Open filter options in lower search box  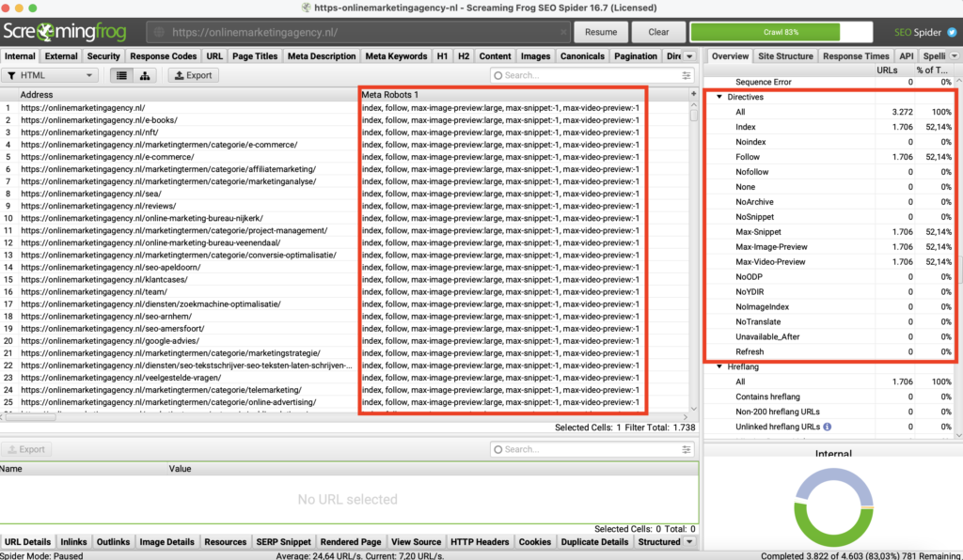[x=687, y=449]
